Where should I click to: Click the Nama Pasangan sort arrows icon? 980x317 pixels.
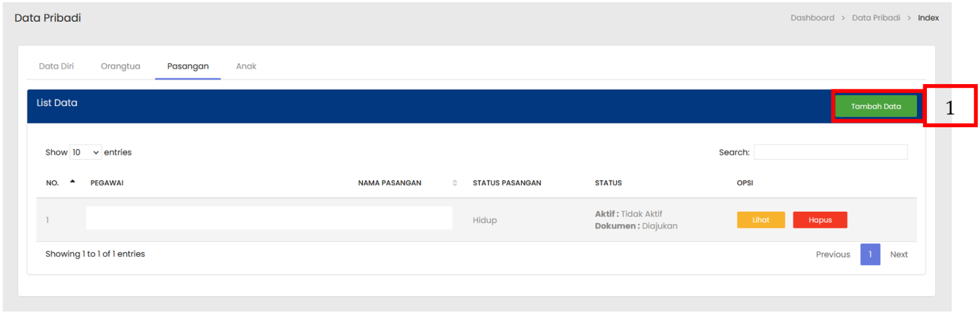[x=454, y=183]
